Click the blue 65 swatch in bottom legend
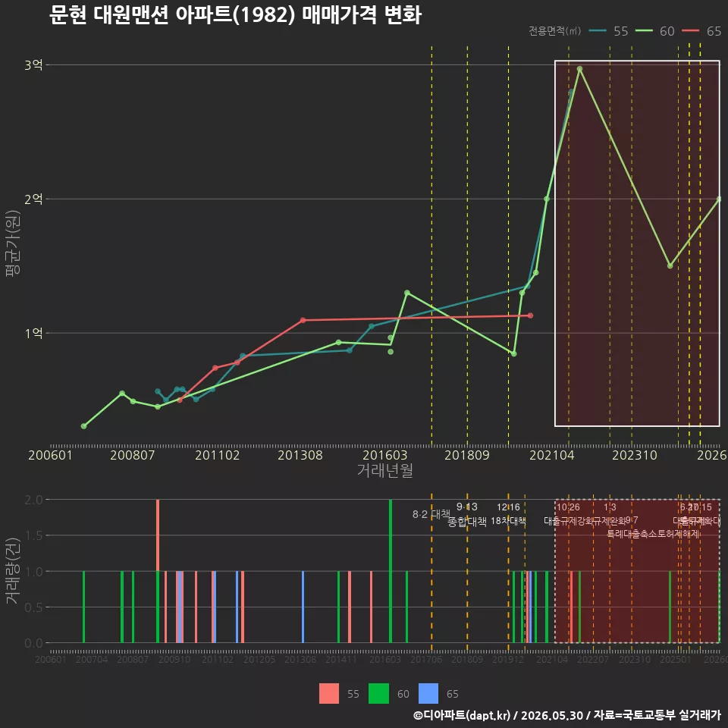 coord(428,694)
